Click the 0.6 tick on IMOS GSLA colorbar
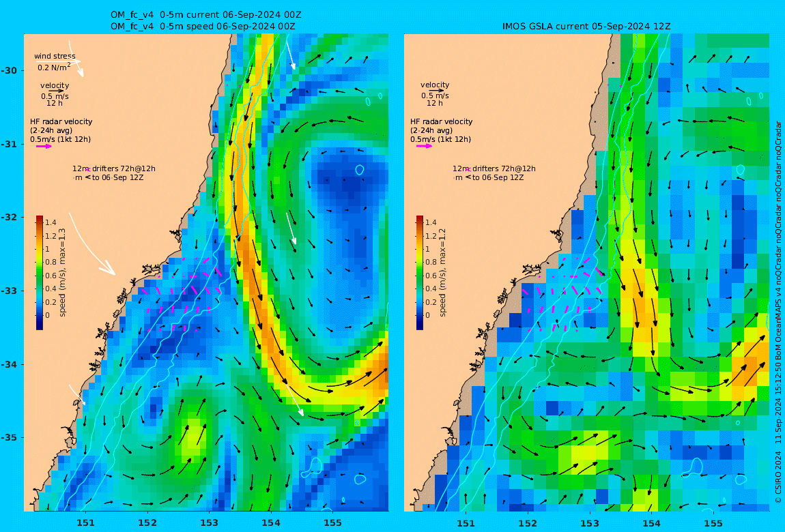Screen dimensions: 785x532 (x=431, y=276)
